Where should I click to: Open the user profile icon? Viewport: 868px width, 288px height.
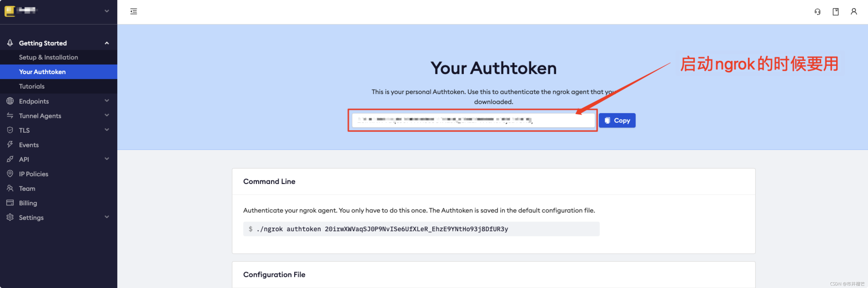[x=853, y=12]
